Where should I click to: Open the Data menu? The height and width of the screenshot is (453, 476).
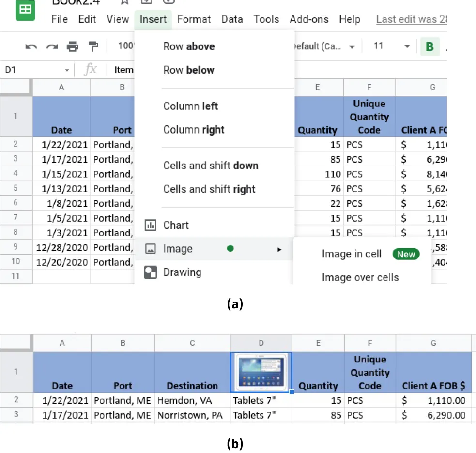pos(232,19)
